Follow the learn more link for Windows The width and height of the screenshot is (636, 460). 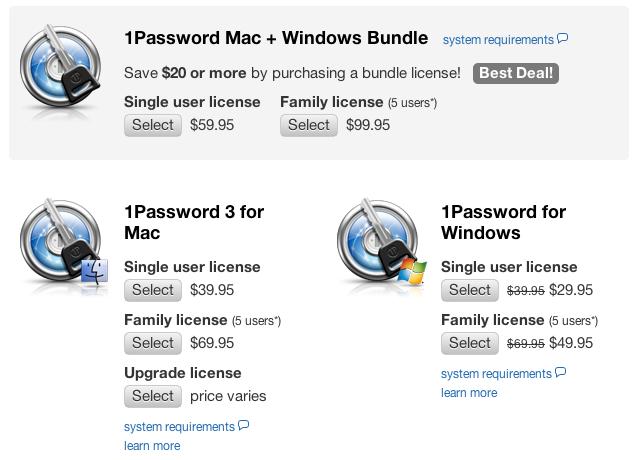(x=469, y=393)
